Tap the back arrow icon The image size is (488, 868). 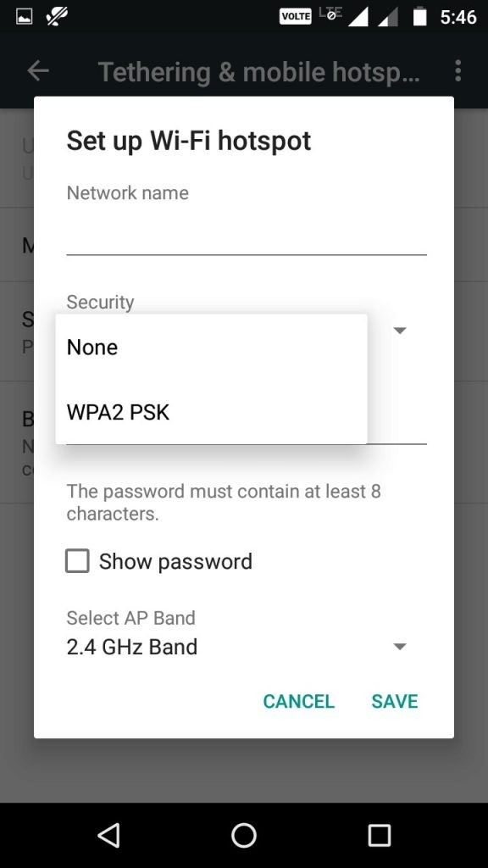[x=37, y=71]
